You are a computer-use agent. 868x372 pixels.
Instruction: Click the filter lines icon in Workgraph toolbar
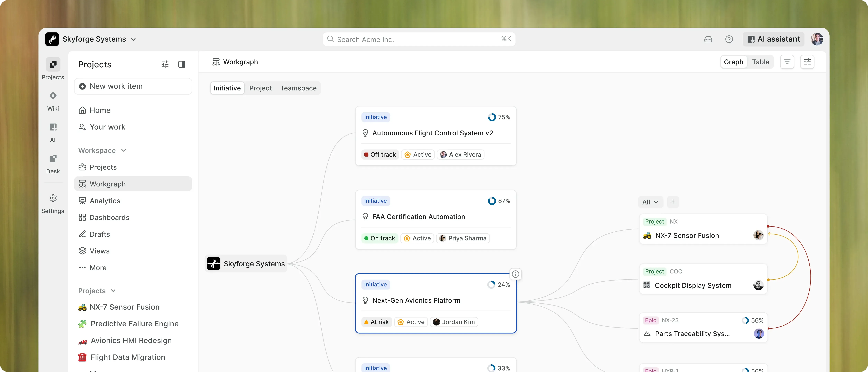pyautogui.click(x=787, y=62)
